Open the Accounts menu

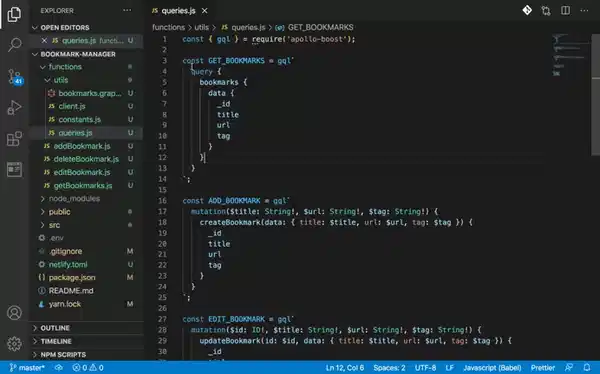pyautogui.click(x=14, y=313)
